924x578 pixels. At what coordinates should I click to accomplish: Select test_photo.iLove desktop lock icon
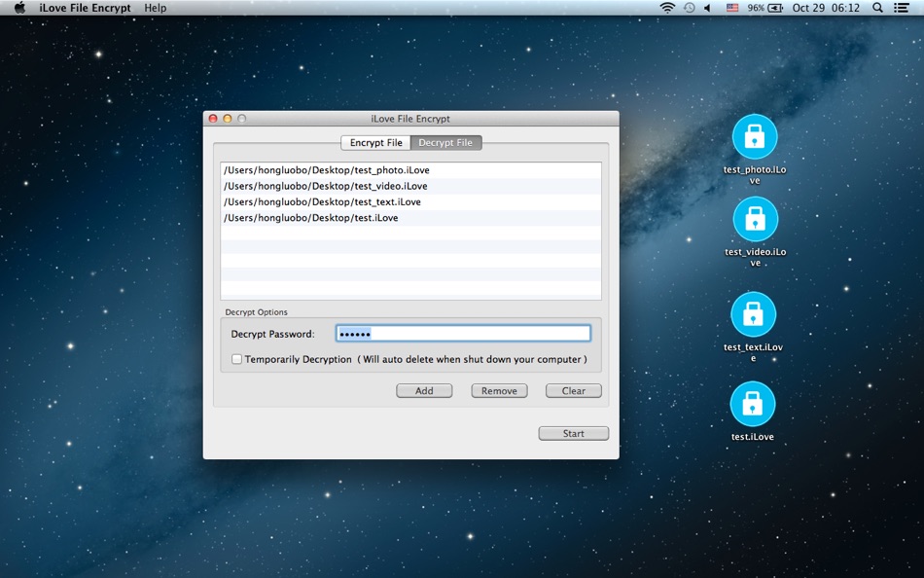coord(755,137)
